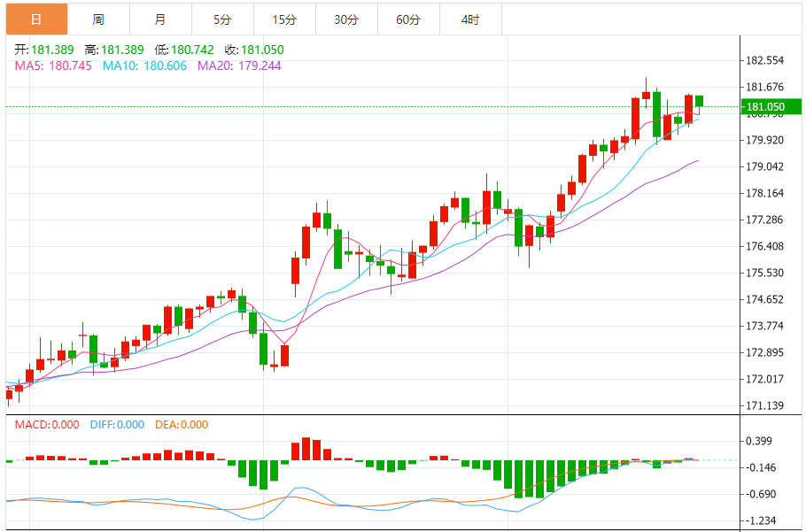This screenshot has width=806, height=532.
Task: Click the 收:181.050 close price value
Action: (254, 50)
